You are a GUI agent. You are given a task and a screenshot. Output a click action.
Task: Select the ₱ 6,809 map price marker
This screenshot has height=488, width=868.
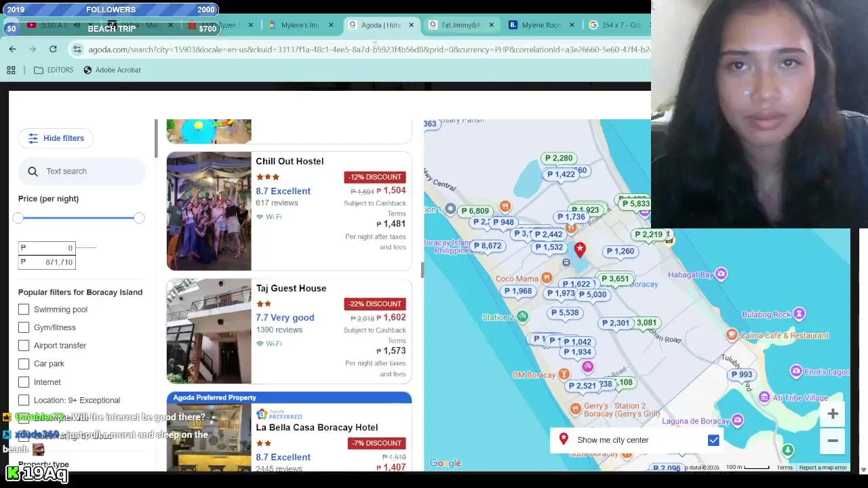(x=475, y=211)
